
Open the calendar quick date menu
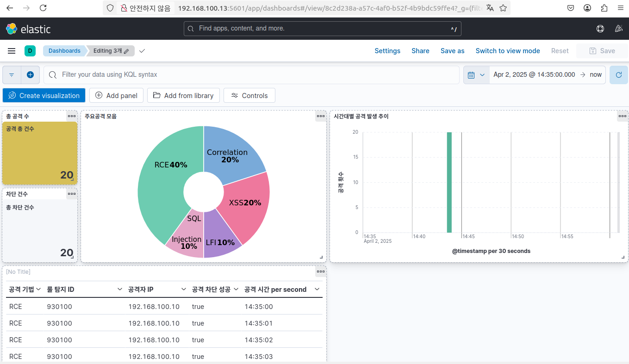coord(476,75)
